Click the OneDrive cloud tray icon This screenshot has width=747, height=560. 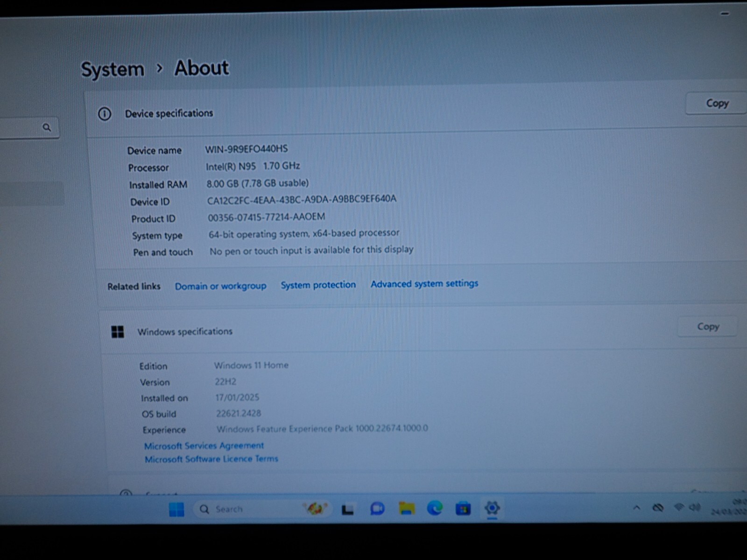point(658,508)
